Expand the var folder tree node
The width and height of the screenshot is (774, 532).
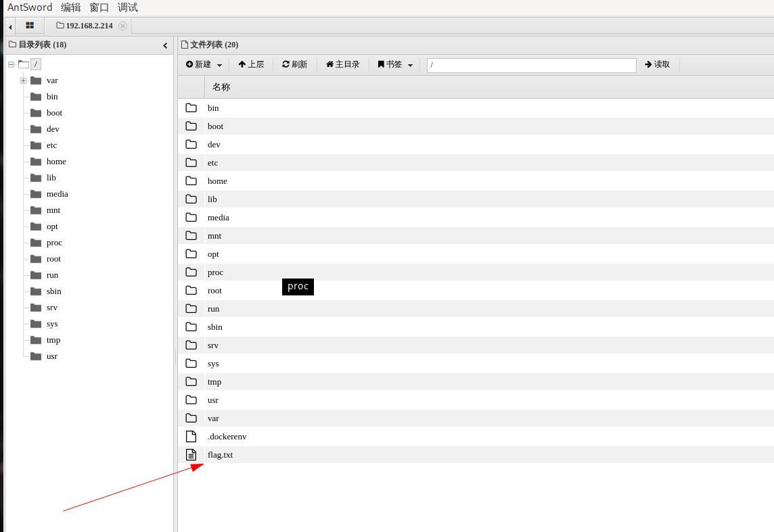pos(23,80)
